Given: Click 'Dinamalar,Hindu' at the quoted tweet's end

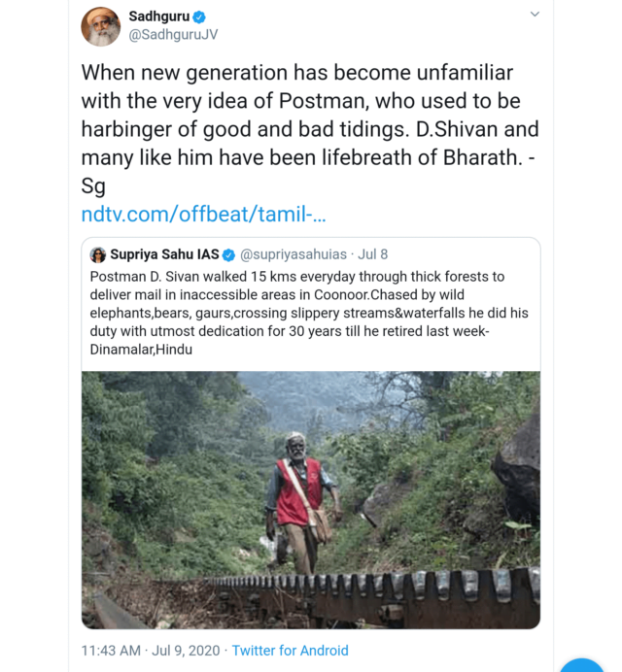Looking at the screenshot, I should pyautogui.click(x=141, y=349).
